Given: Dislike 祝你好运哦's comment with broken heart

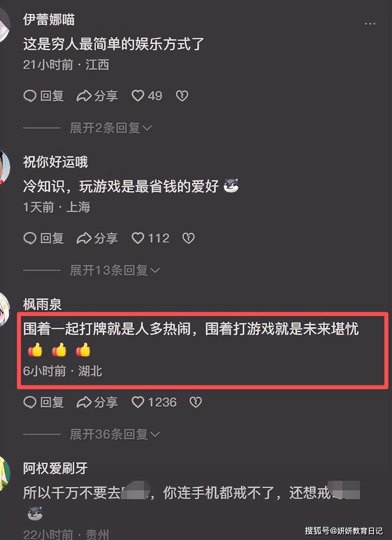Looking at the screenshot, I should click(x=188, y=238).
